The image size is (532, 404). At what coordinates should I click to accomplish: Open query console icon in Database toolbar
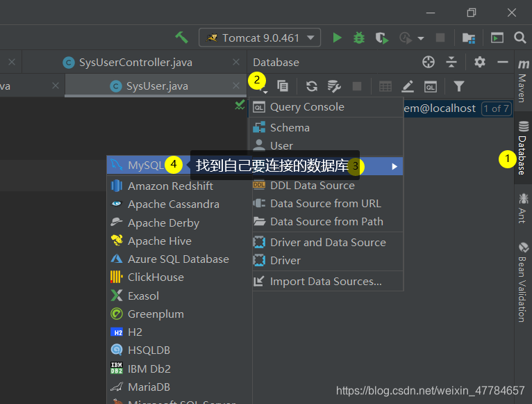(x=430, y=87)
